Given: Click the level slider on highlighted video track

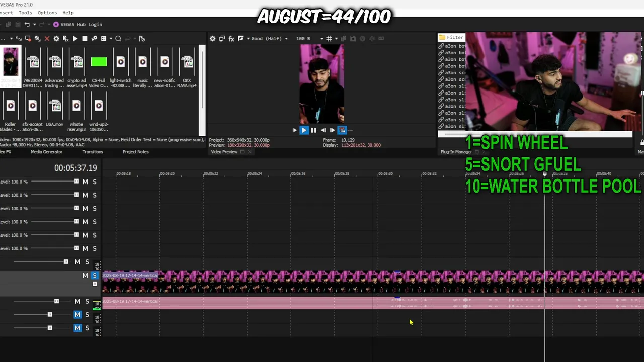Looking at the screenshot, I should click(95, 284).
